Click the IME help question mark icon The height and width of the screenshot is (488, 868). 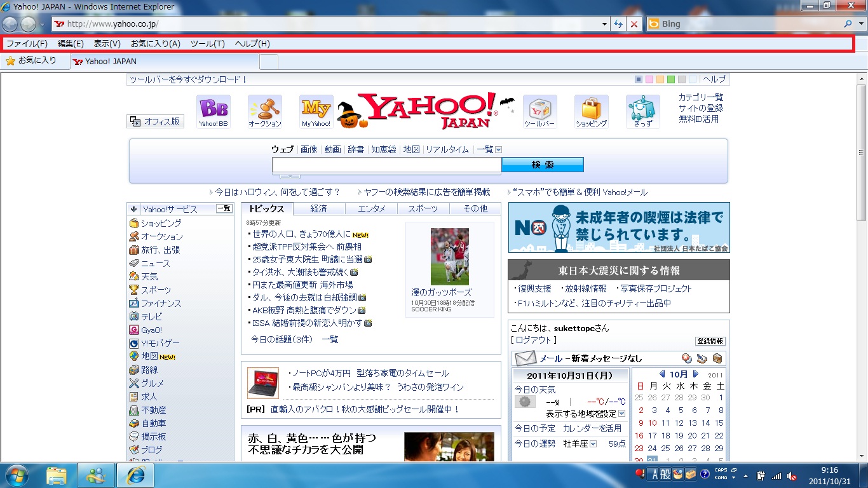point(705,474)
